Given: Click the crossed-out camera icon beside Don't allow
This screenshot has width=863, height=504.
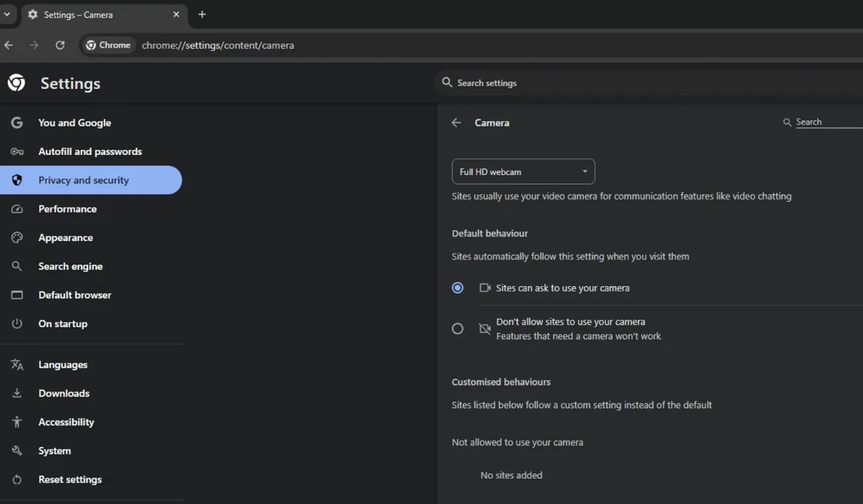Looking at the screenshot, I should 485,328.
